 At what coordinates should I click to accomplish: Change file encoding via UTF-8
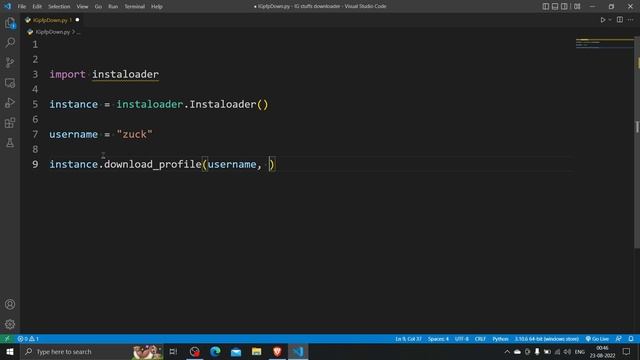pyautogui.click(x=462, y=339)
